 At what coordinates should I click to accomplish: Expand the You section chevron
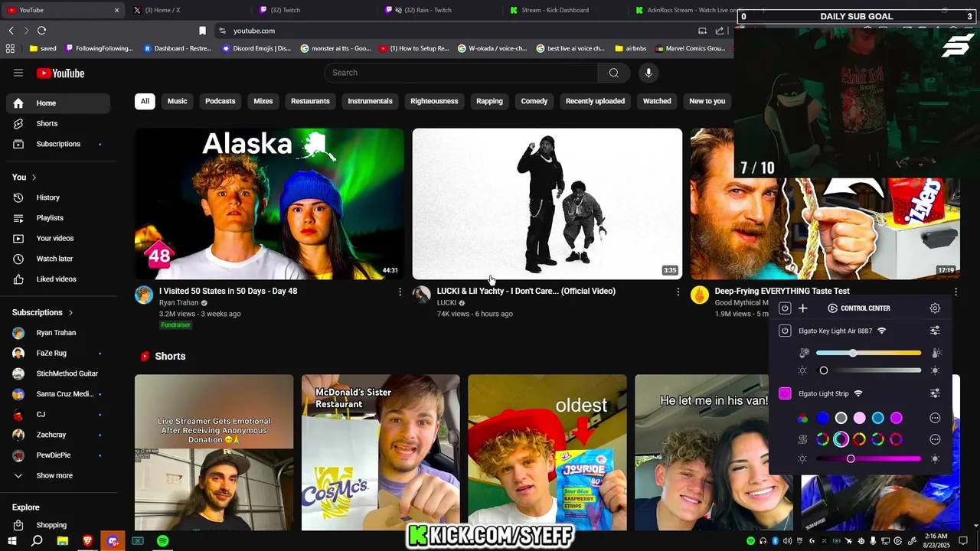[34, 178]
